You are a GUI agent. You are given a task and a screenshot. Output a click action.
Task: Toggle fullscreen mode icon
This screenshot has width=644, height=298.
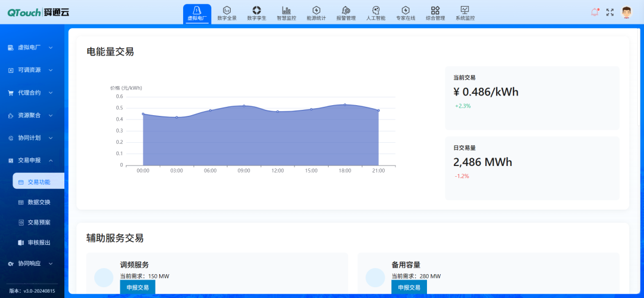(x=610, y=13)
